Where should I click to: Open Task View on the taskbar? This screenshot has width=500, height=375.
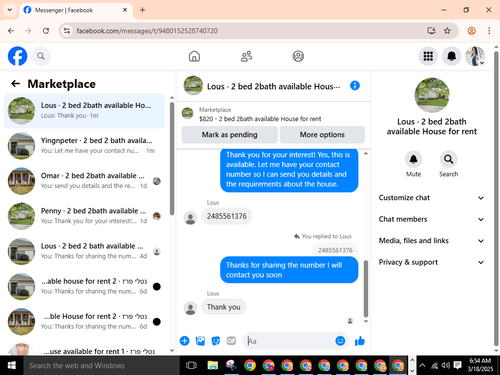pos(191,365)
